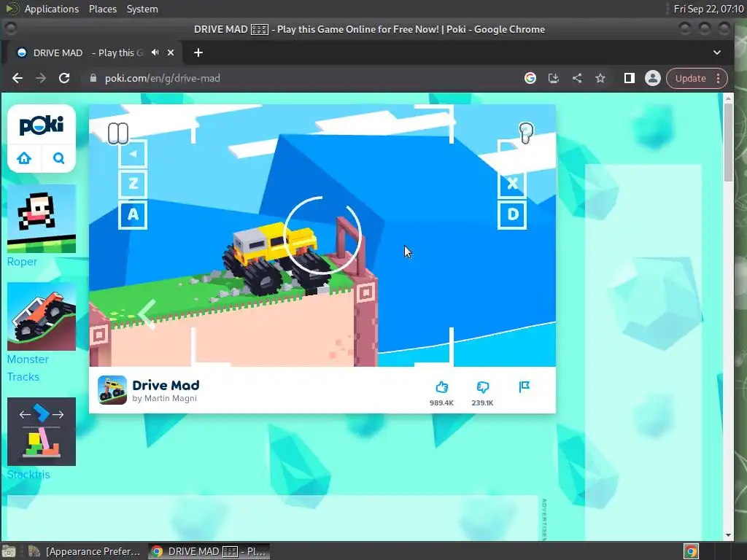Open the Roper link
The height and width of the screenshot is (560, 747).
click(x=22, y=262)
